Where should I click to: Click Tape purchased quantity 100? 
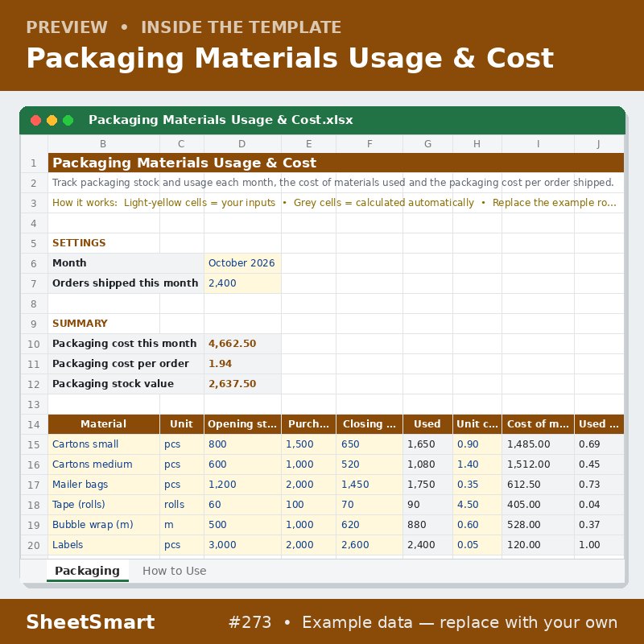coord(308,505)
